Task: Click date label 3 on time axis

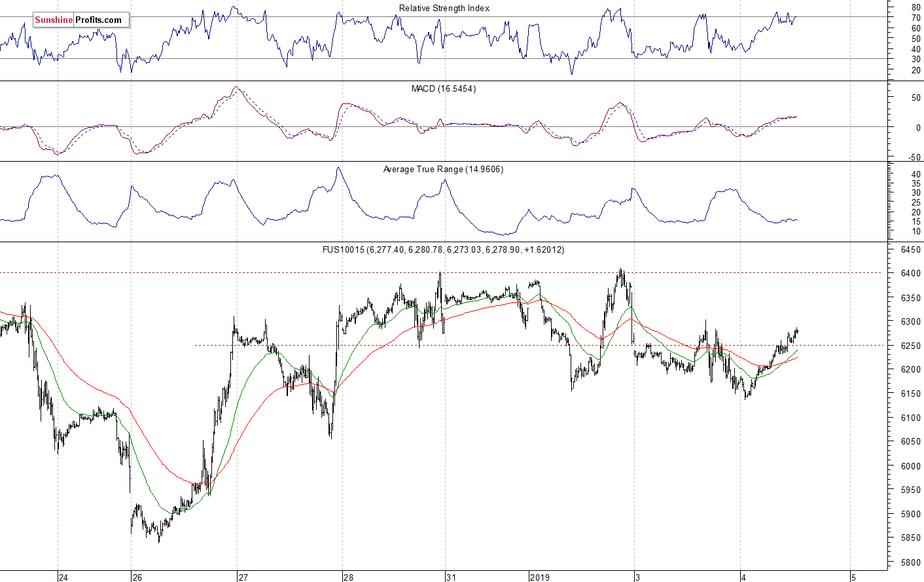Action: (x=637, y=577)
